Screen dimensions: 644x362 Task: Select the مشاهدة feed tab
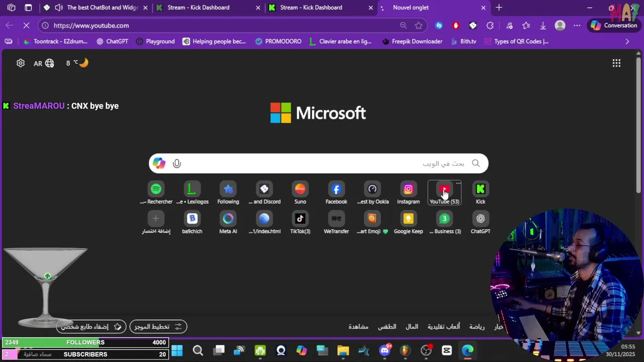358,327
